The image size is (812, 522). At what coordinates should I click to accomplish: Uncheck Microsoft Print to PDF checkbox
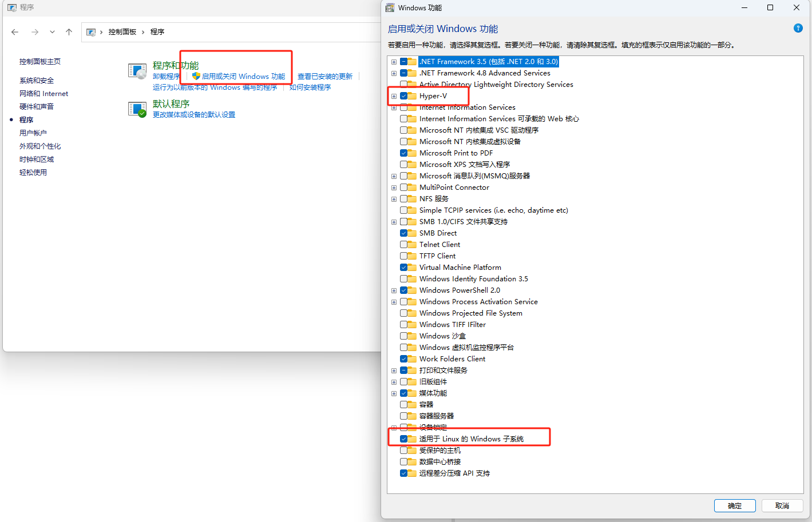[404, 153]
